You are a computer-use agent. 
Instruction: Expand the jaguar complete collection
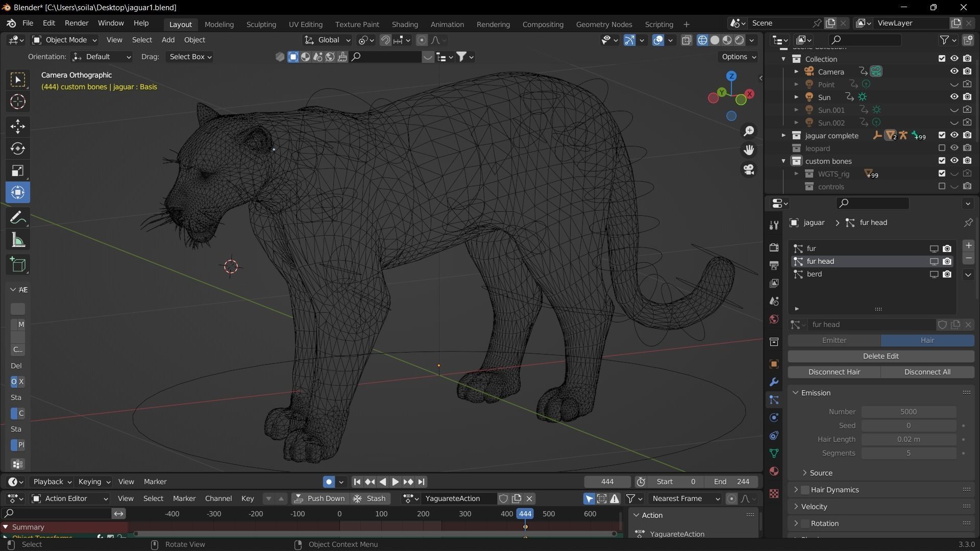coord(783,136)
